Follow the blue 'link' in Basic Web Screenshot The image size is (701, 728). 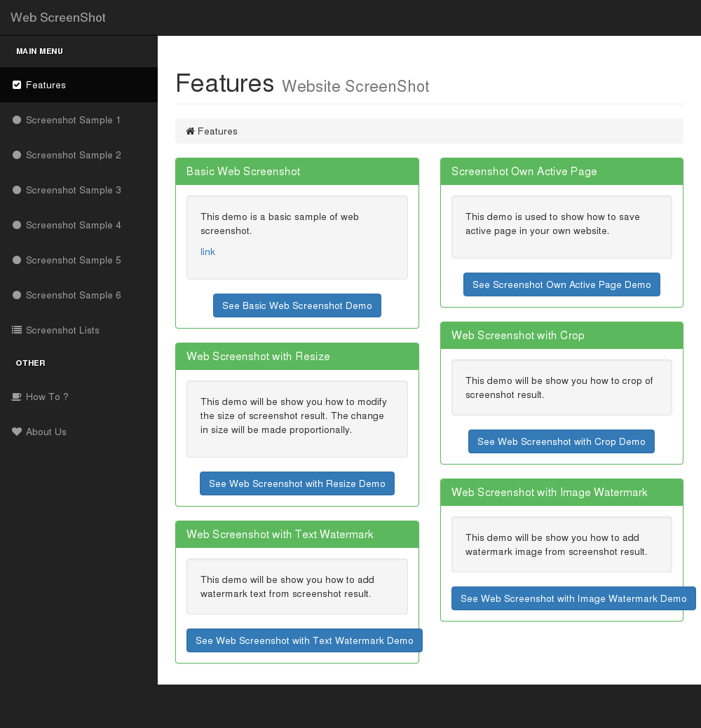207,252
